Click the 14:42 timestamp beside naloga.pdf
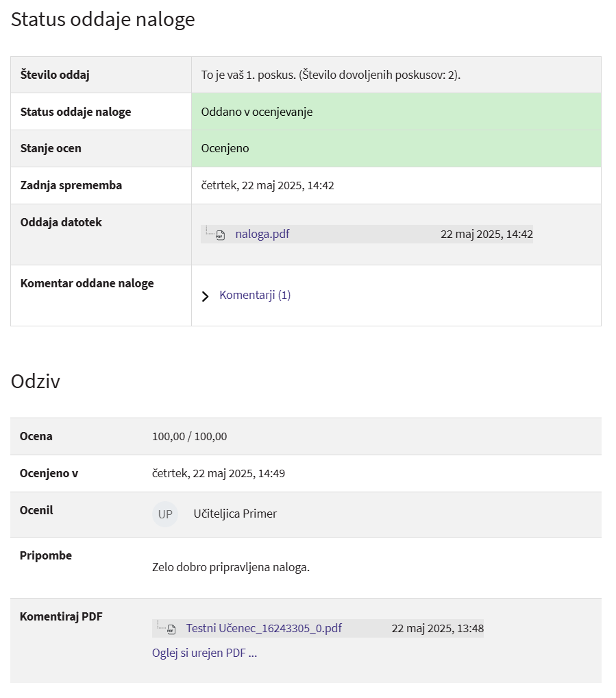The width and height of the screenshot is (616, 698). [x=486, y=234]
